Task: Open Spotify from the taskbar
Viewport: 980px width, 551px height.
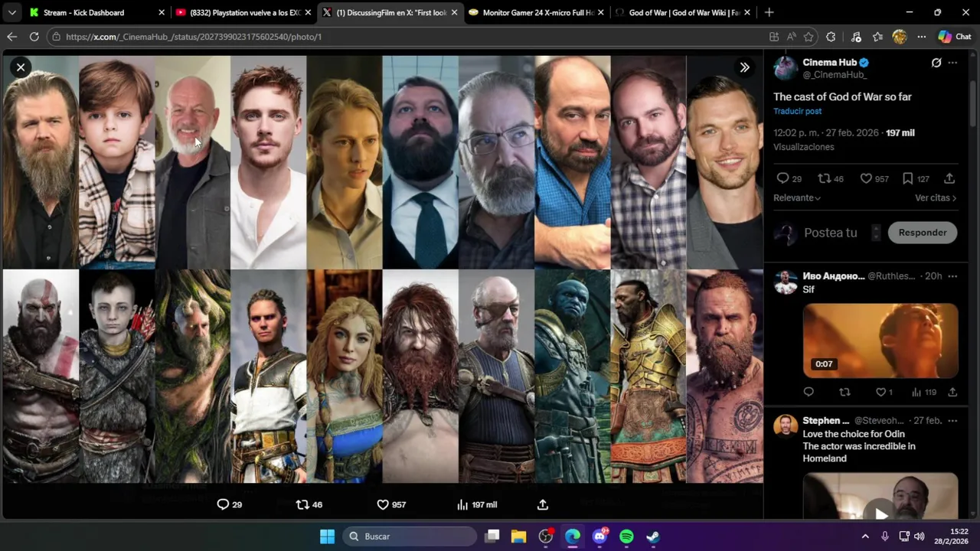Action: pyautogui.click(x=626, y=536)
